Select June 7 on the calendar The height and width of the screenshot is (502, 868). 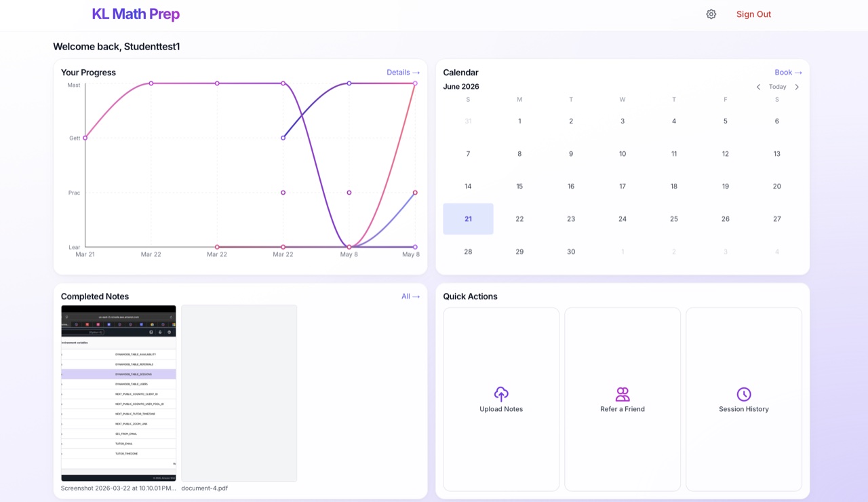point(468,154)
